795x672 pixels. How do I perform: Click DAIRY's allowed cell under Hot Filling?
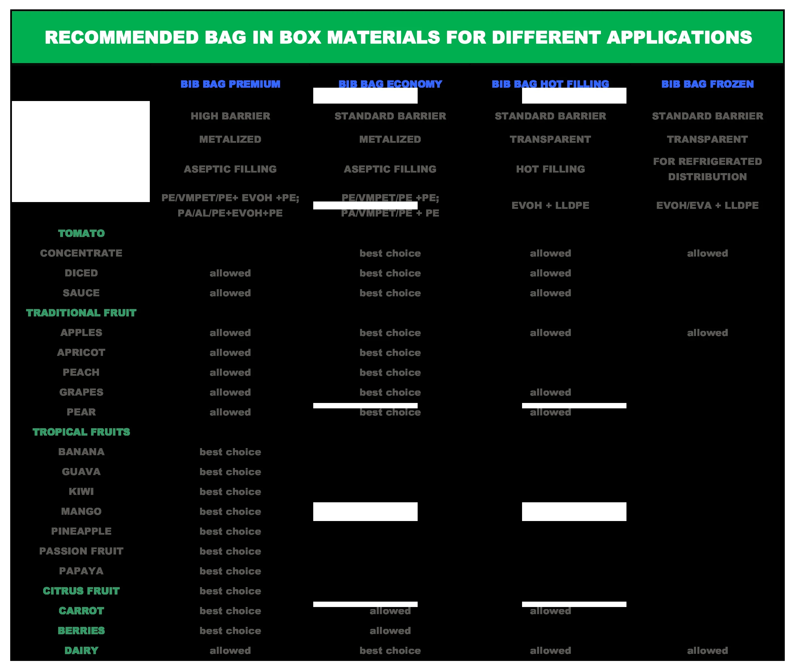tap(550, 650)
